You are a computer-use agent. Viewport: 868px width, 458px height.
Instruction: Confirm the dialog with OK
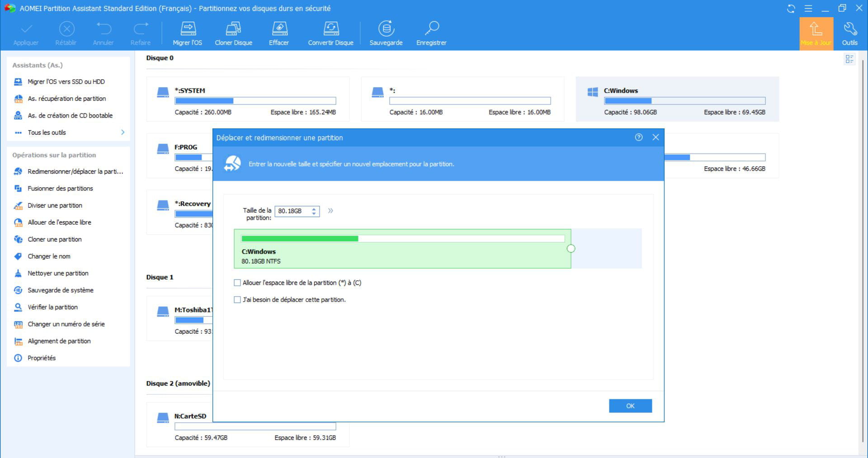[630, 406]
